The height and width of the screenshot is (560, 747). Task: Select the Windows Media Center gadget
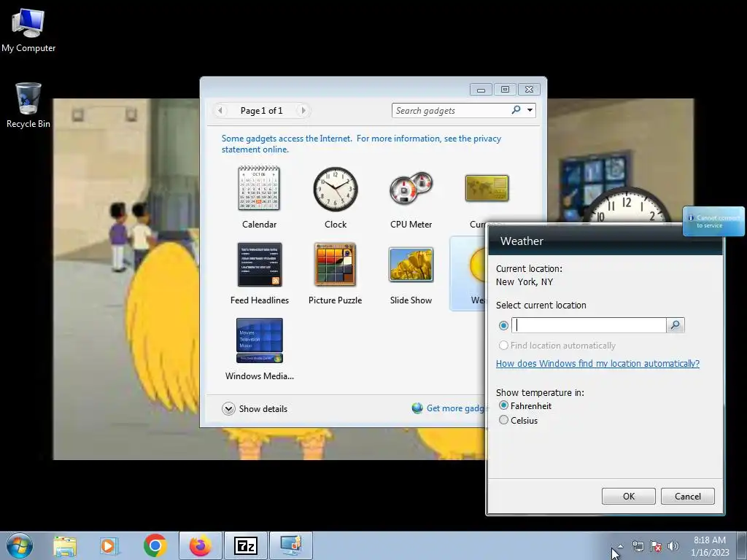259,341
